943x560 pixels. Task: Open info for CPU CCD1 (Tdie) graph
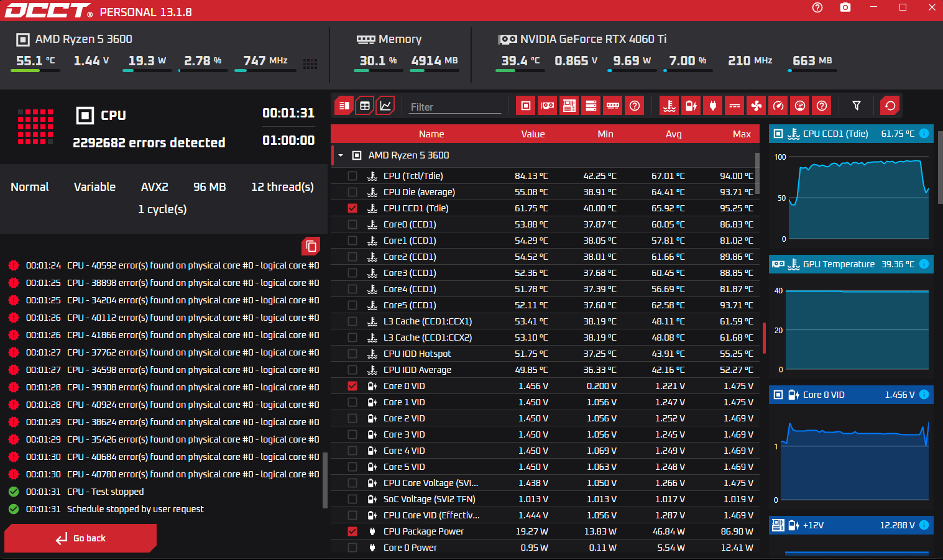[x=924, y=134]
